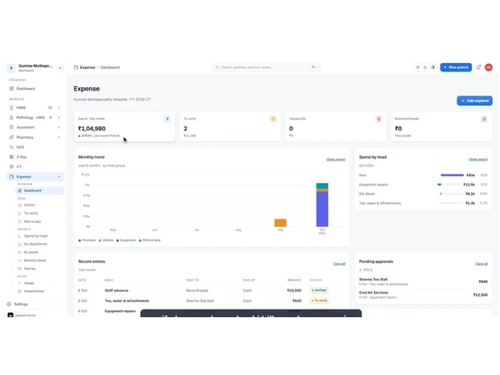Image resolution: width=500 pixels, height=375 pixels.
Task: Click the ₹1,04,980 spend amount
Action: coord(92,129)
